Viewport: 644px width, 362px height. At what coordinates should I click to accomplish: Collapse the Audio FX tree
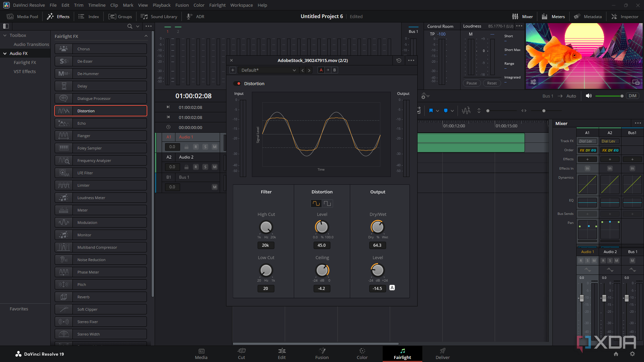[5, 53]
